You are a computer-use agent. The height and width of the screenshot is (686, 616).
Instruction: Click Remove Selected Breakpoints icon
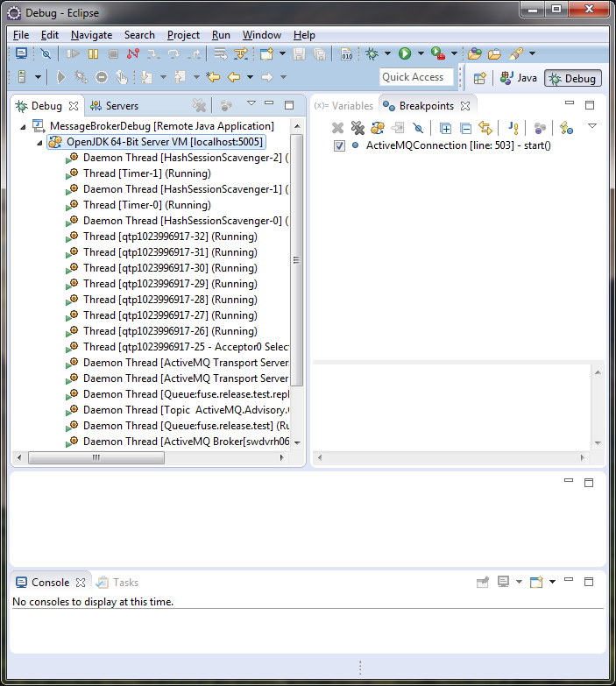(337, 128)
